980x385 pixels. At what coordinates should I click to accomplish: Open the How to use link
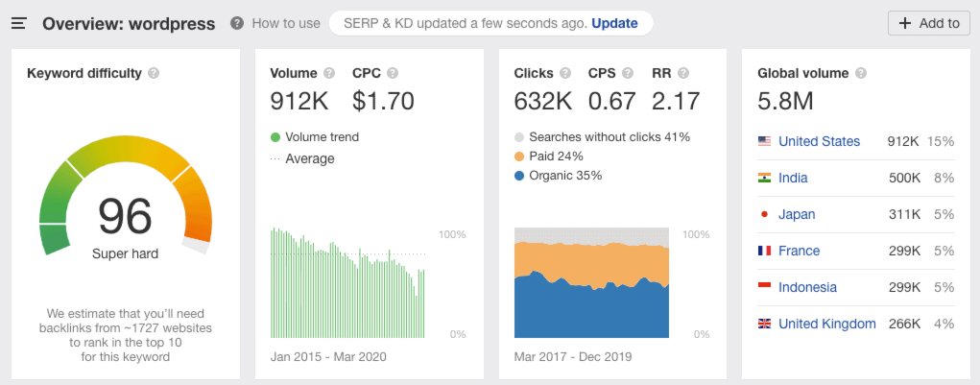coord(286,24)
